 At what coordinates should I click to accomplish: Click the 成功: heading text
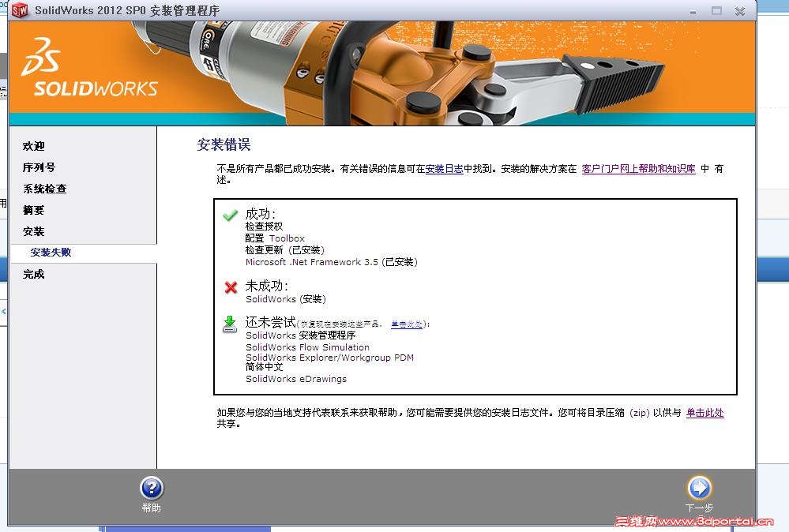[x=260, y=214]
